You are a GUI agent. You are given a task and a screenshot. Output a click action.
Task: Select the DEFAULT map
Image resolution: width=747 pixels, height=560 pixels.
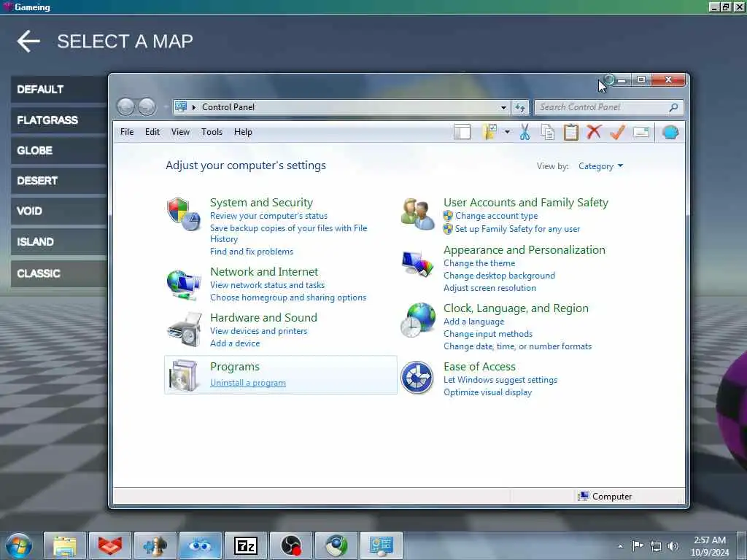59,90
